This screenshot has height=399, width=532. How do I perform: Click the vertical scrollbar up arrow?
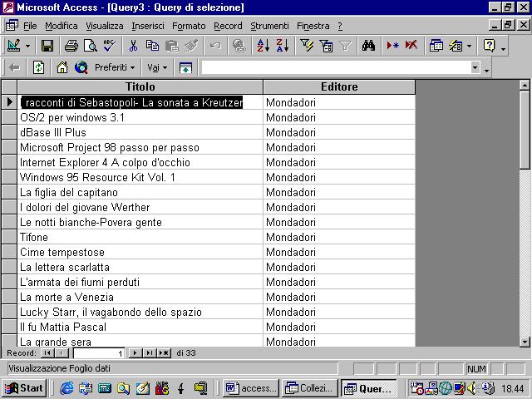525,85
